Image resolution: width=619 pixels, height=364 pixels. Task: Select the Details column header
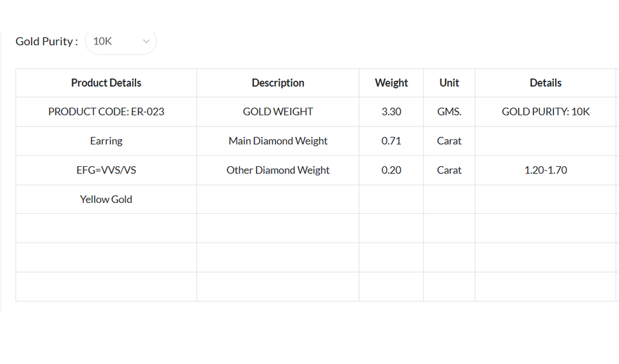pyautogui.click(x=545, y=82)
